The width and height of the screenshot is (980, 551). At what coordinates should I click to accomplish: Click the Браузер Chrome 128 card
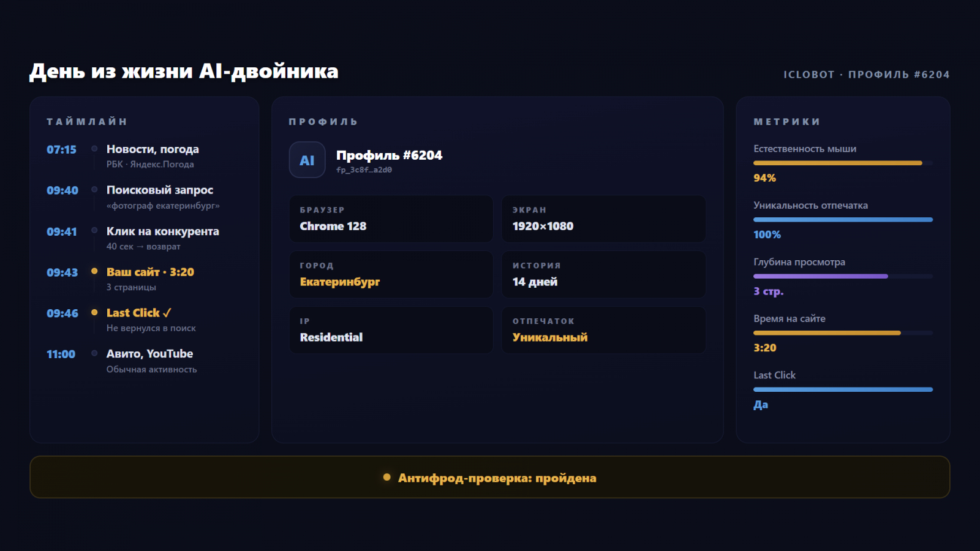[x=391, y=219]
